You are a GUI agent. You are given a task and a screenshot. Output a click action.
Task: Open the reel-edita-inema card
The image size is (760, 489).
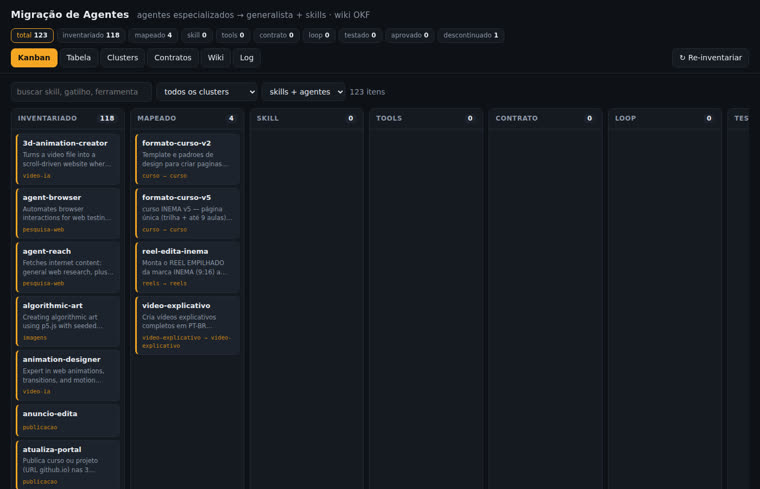[188, 268]
